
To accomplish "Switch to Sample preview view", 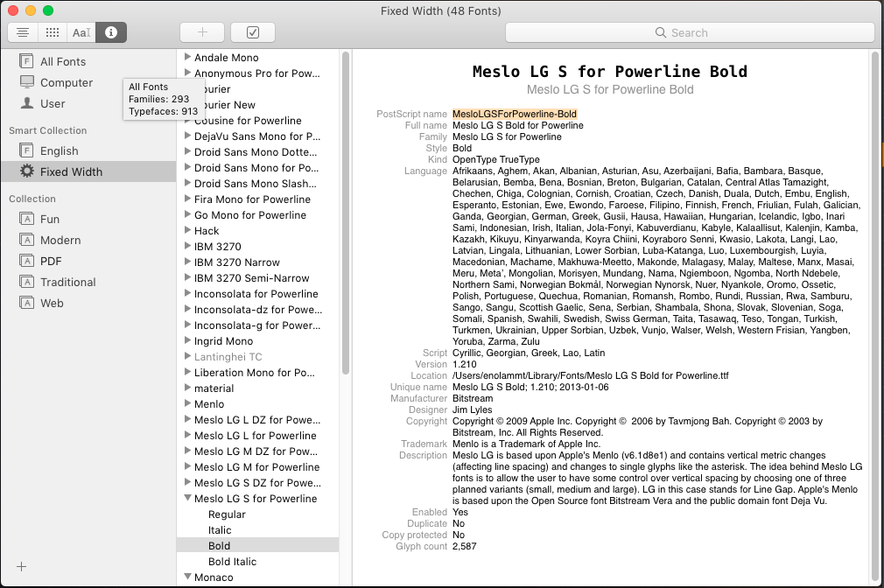I will (x=23, y=32).
